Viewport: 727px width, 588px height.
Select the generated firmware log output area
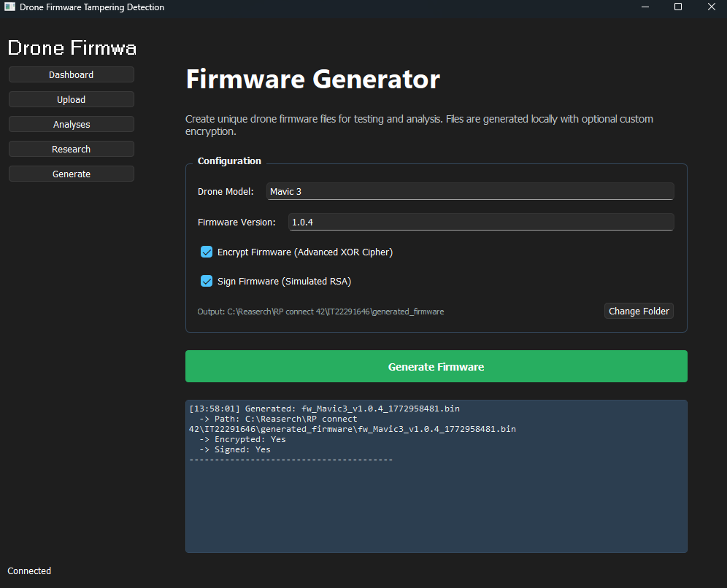[436, 476]
